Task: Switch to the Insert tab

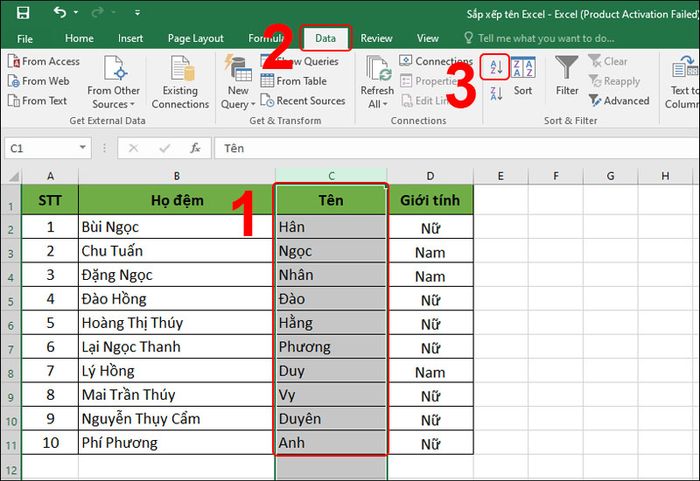Action: [130, 38]
